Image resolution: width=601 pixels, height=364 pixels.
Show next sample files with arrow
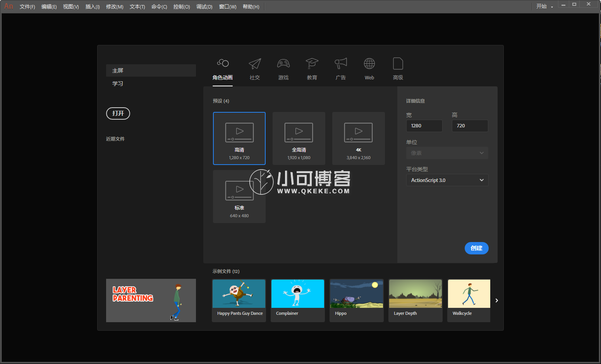coord(497,300)
